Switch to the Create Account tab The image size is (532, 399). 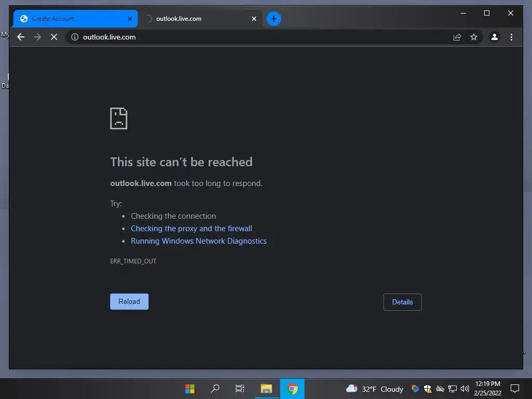pos(75,19)
